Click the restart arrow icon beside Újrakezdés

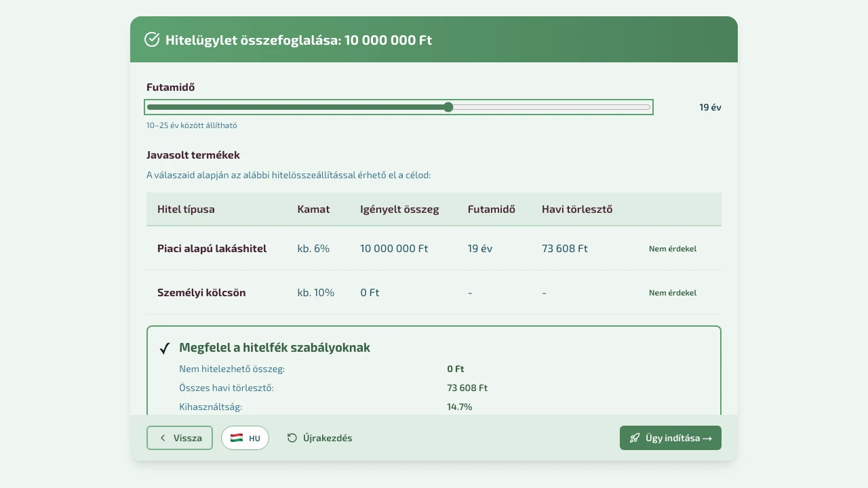point(292,438)
